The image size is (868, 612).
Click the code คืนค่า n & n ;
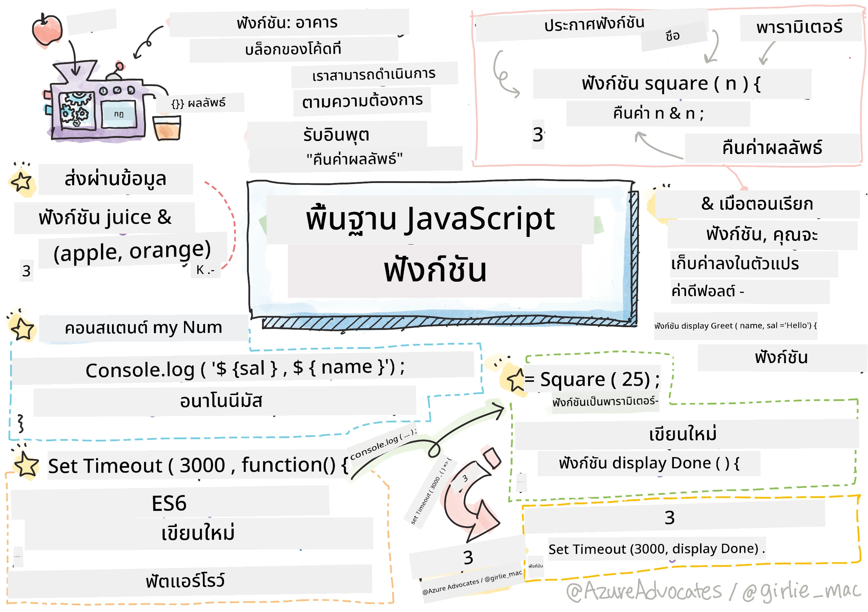click(658, 113)
